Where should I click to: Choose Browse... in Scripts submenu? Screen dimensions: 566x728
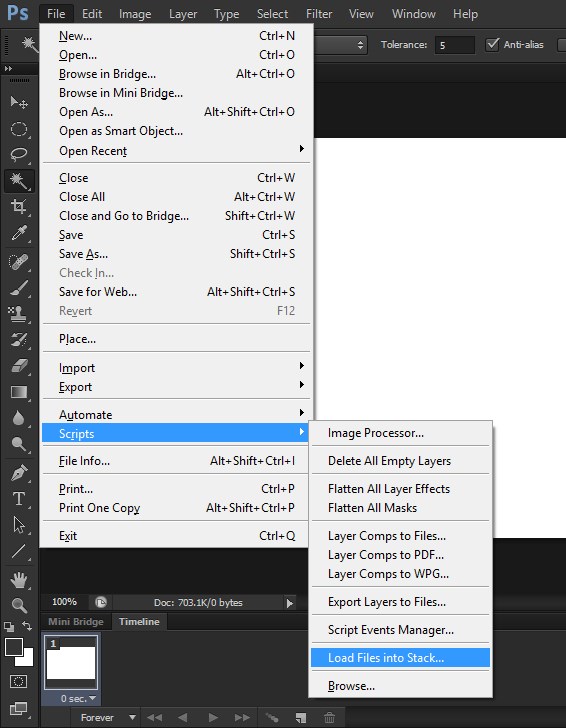click(400, 686)
